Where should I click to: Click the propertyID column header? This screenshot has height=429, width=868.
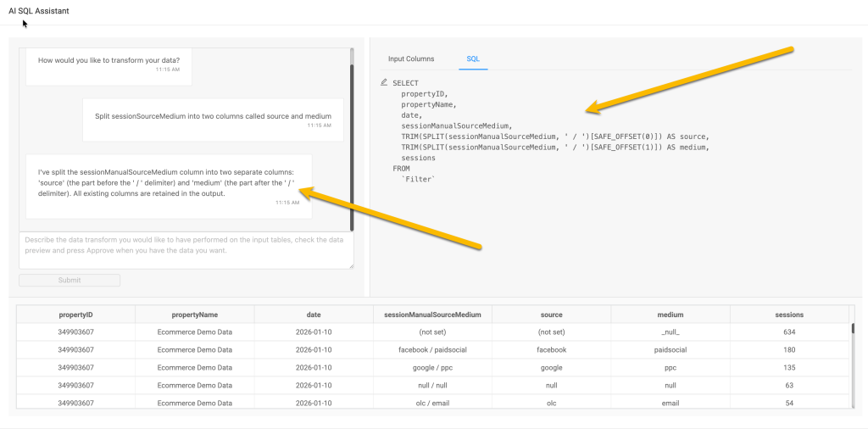75,315
